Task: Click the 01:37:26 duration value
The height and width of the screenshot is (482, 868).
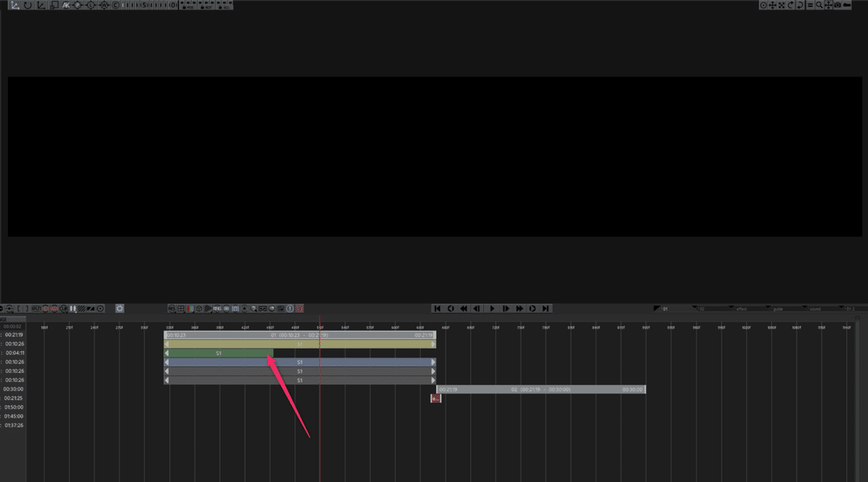Action: 14,425
